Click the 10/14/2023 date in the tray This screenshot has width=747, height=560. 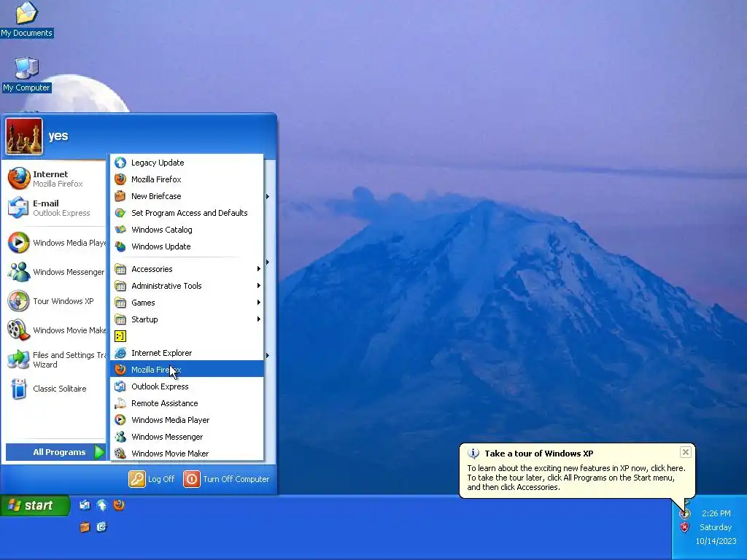click(x=716, y=541)
